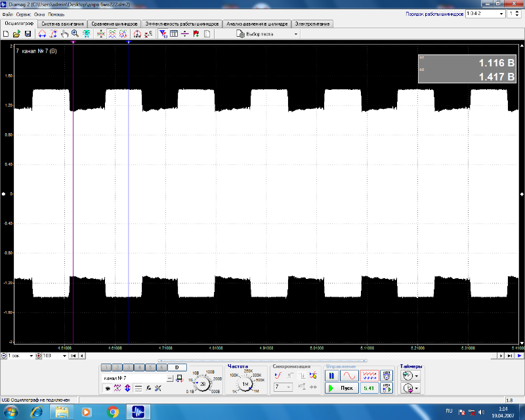Toggle channel 5 button
Screen dimensions: 525x420
[x=150, y=367]
